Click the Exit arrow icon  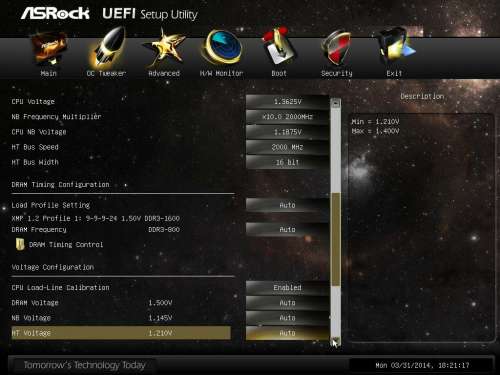pos(395,47)
